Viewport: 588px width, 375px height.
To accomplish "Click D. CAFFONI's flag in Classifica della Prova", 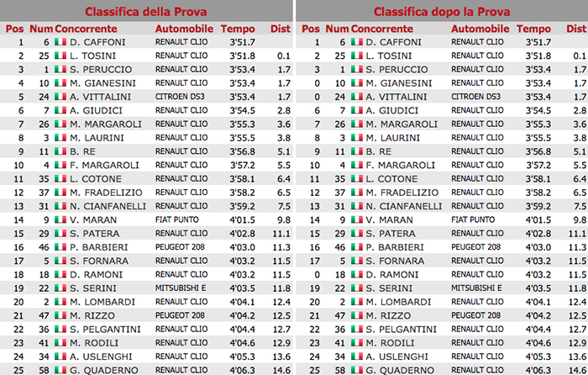I will (60, 42).
